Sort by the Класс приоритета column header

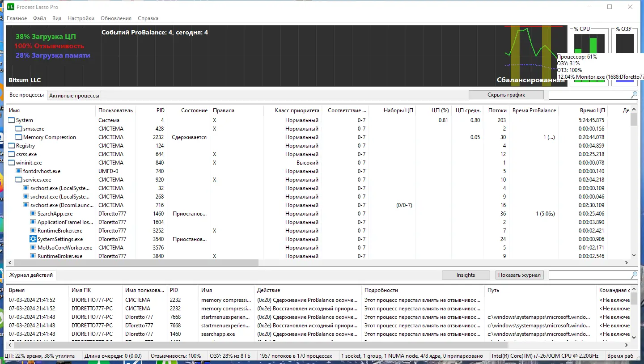[292, 110]
